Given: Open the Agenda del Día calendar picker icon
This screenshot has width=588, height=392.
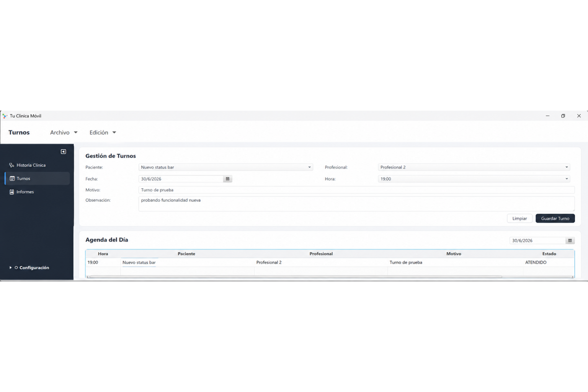Looking at the screenshot, I should click(570, 240).
